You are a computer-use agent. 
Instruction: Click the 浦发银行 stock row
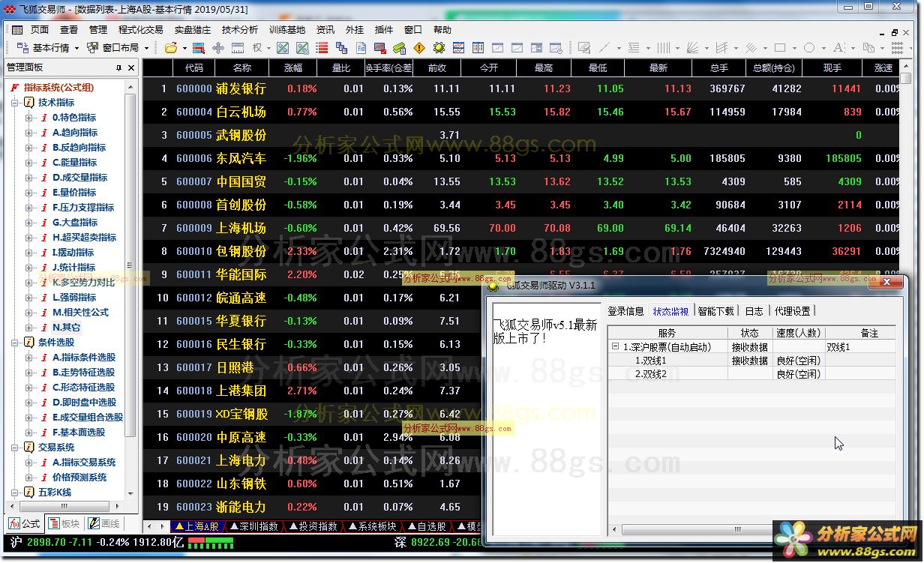tap(520, 88)
